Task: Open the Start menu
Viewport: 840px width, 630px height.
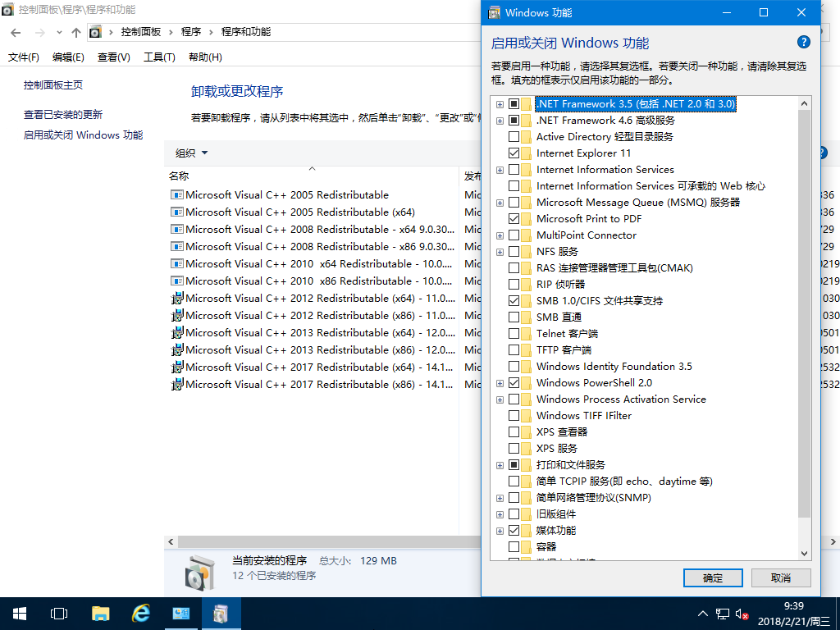Action: pos(18,613)
